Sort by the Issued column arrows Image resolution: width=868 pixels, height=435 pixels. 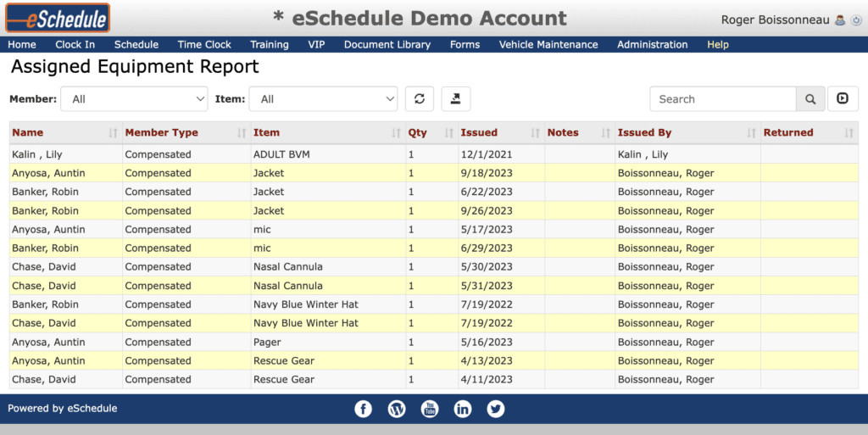tap(536, 133)
